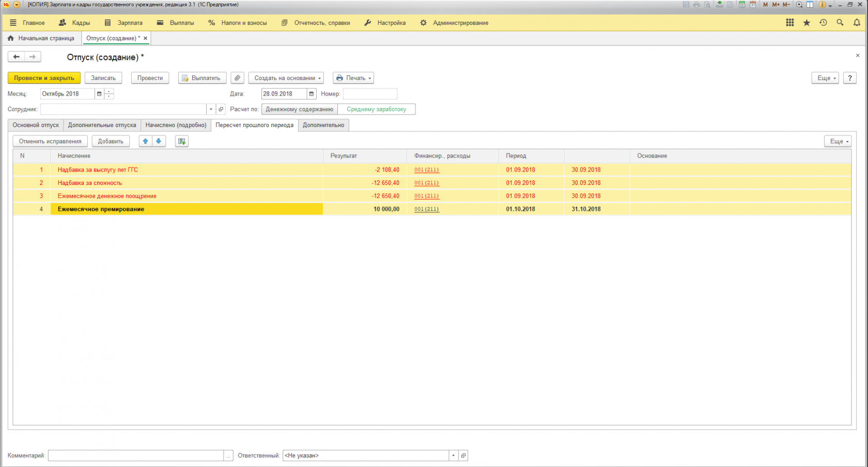Open table Еще menu

(838, 141)
